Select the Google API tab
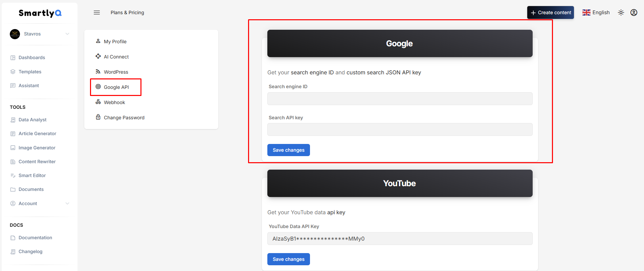The image size is (644, 271). tap(116, 87)
